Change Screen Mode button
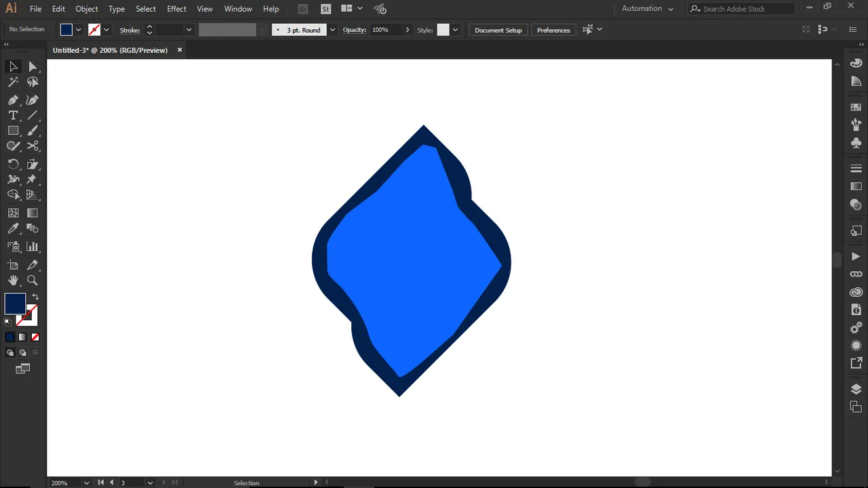This screenshot has width=868, height=488. click(x=23, y=369)
